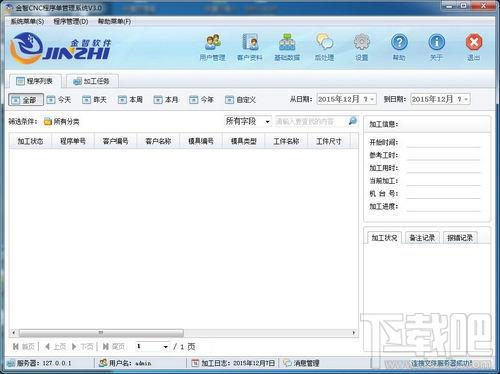
Task: Filter programs by 本周 (this week)
Action: pyautogui.click(x=130, y=100)
